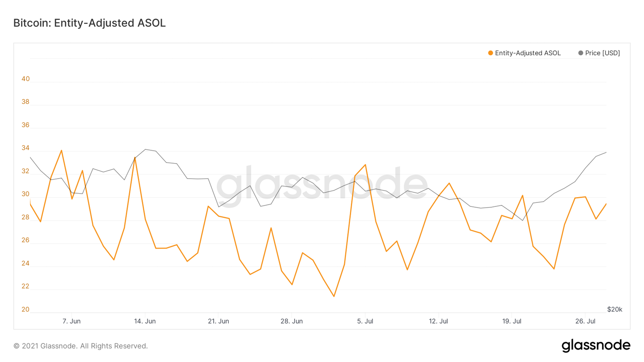Screen dimensions: 644x362
Task: Select the 26. Jul date label
Action: point(585,321)
